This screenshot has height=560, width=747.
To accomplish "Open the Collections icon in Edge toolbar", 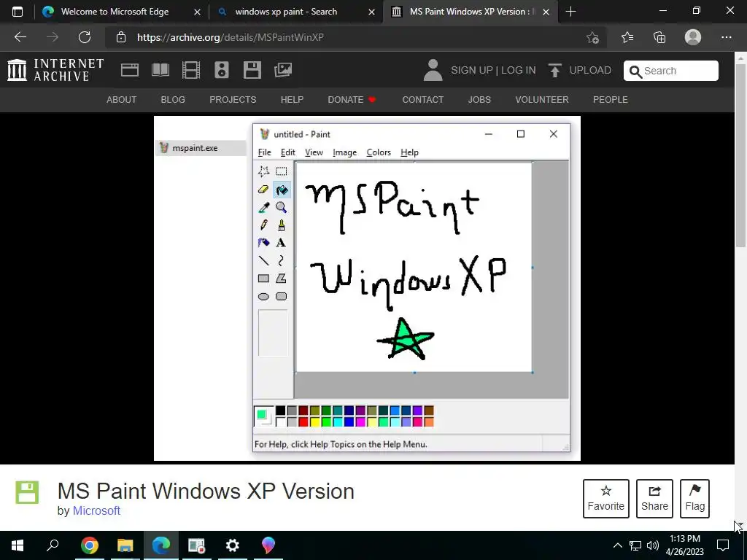I will pos(659,37).
